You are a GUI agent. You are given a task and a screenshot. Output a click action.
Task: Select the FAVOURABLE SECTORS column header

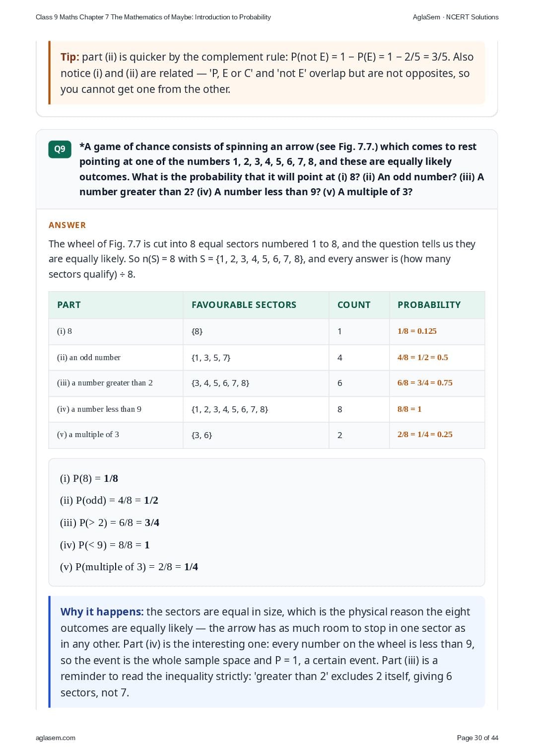click(x=244, y=305)
